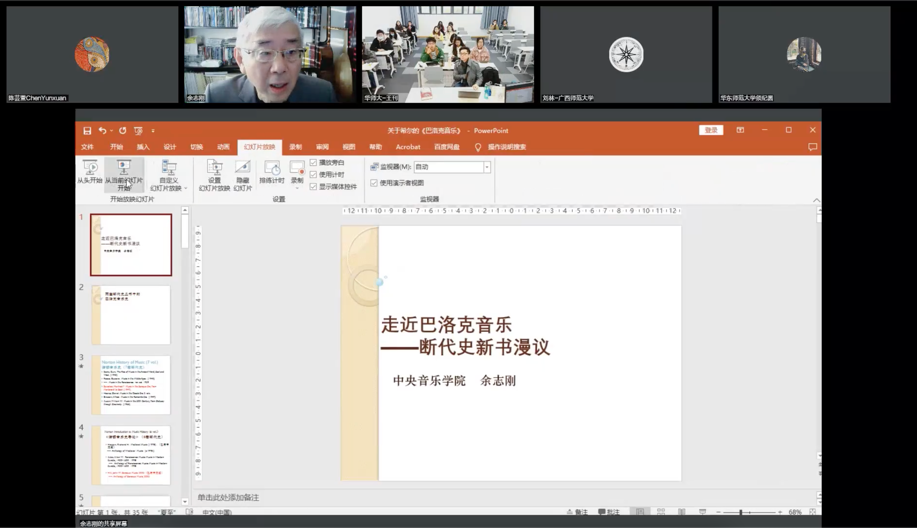
Task: Expand Custom Slide Show (自定义幻灯片放映) dropdown
Action: 168,176
